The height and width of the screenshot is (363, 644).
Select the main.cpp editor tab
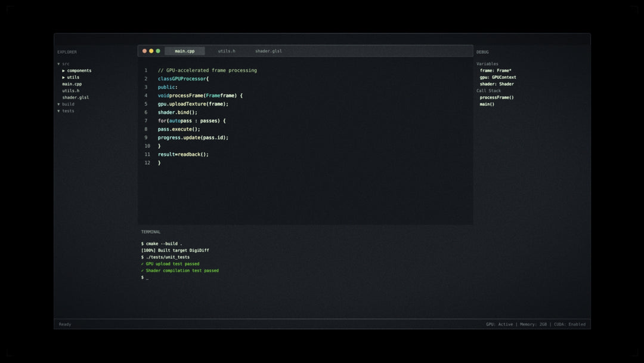click(x=184, y=51)
